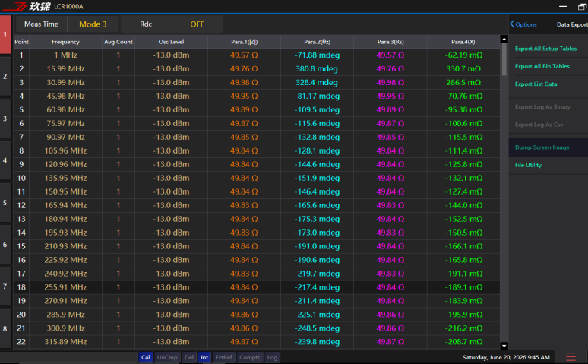Toggle the Rdc OFF setting

[198, 24]
